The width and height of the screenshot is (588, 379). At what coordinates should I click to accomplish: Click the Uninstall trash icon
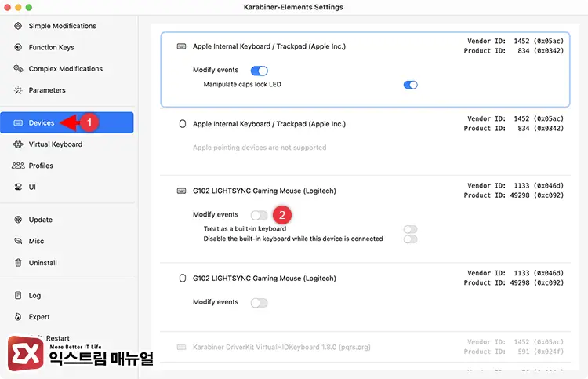pos(18,263)
